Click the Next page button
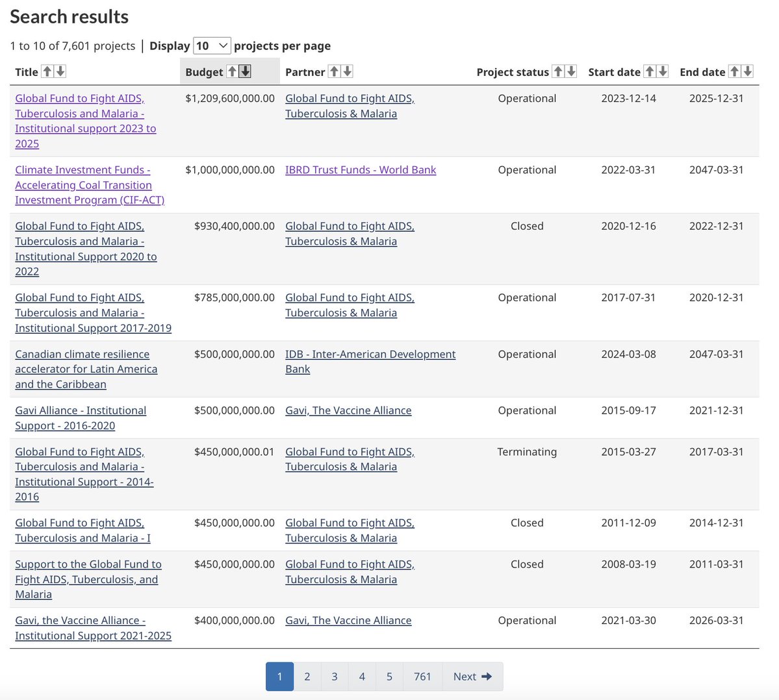779x700 pixels. pyautogui.click(x=472, y=677)
